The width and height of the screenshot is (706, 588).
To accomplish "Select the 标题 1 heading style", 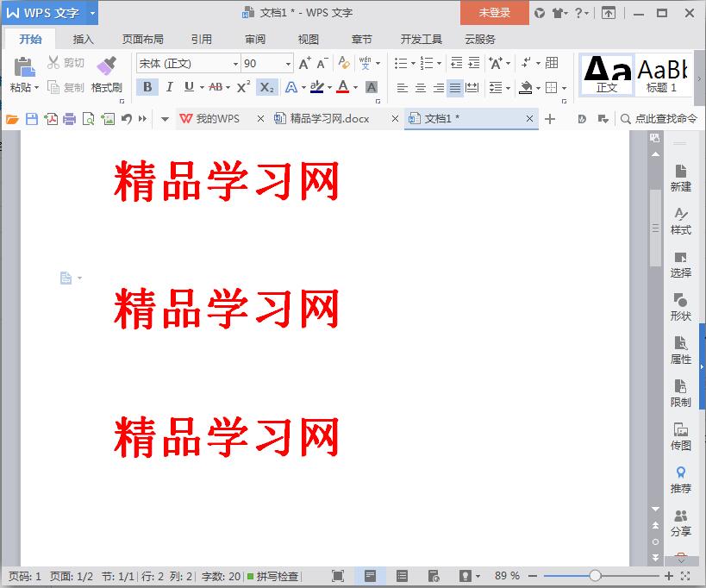I will [x=662, y=74].
